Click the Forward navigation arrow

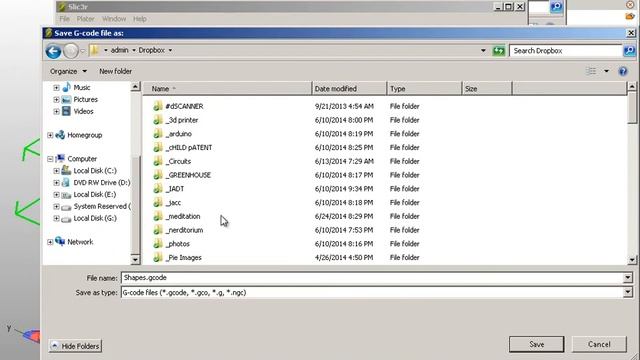71,51
